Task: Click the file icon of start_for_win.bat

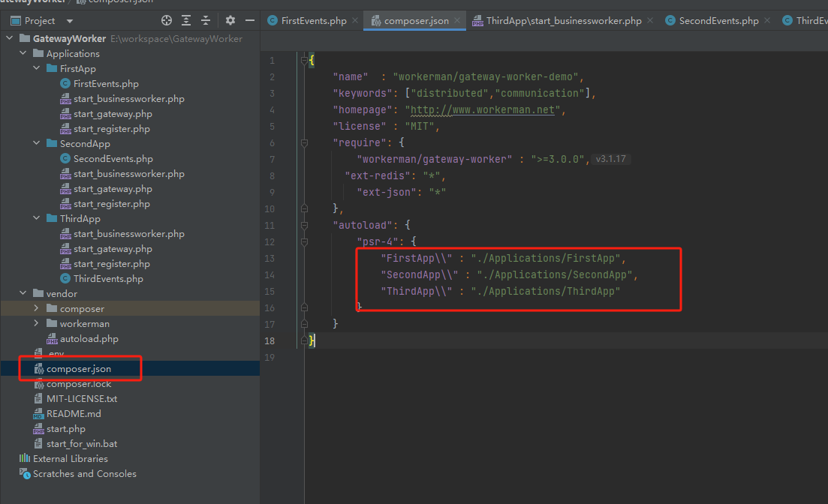Action: [x=38, y=444]
